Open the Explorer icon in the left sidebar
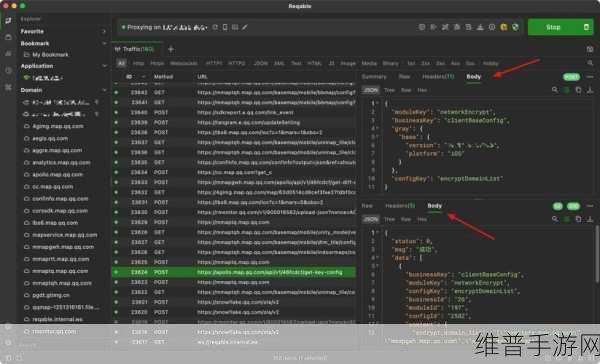600x364 pixels. point(8,20)
